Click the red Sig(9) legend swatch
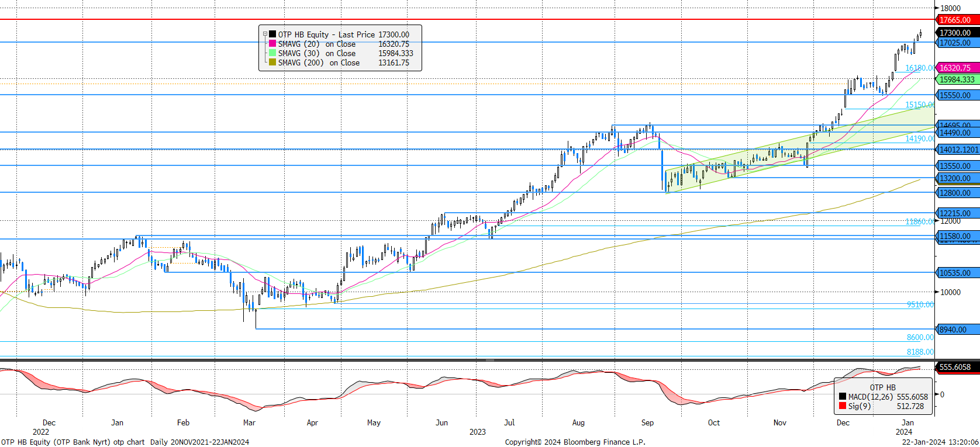The image size is (980, 447). (843, 406)
